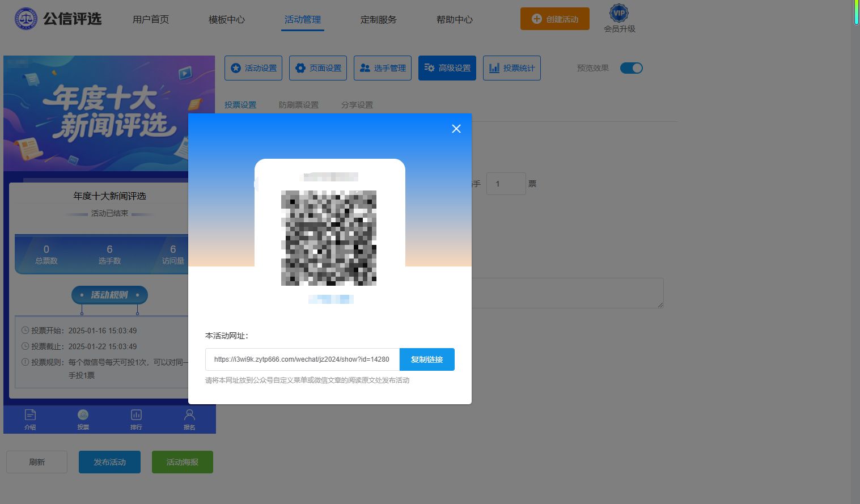Click the 公信评选 logo icon
The height and width of the screenshot is (504, 860).
click(26, 19)
